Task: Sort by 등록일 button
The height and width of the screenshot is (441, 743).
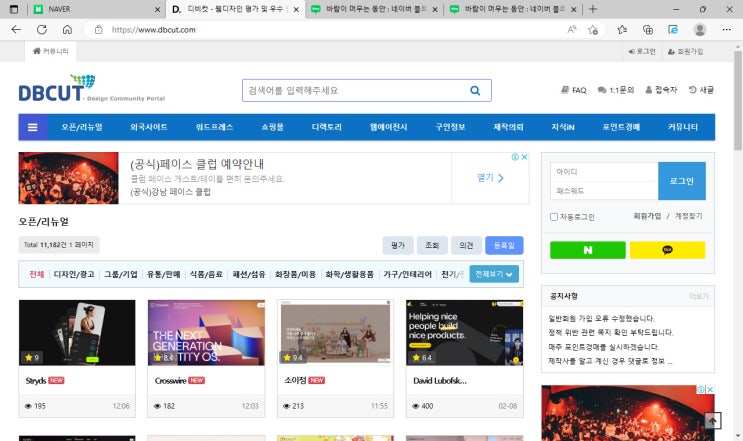Action: 504,245
